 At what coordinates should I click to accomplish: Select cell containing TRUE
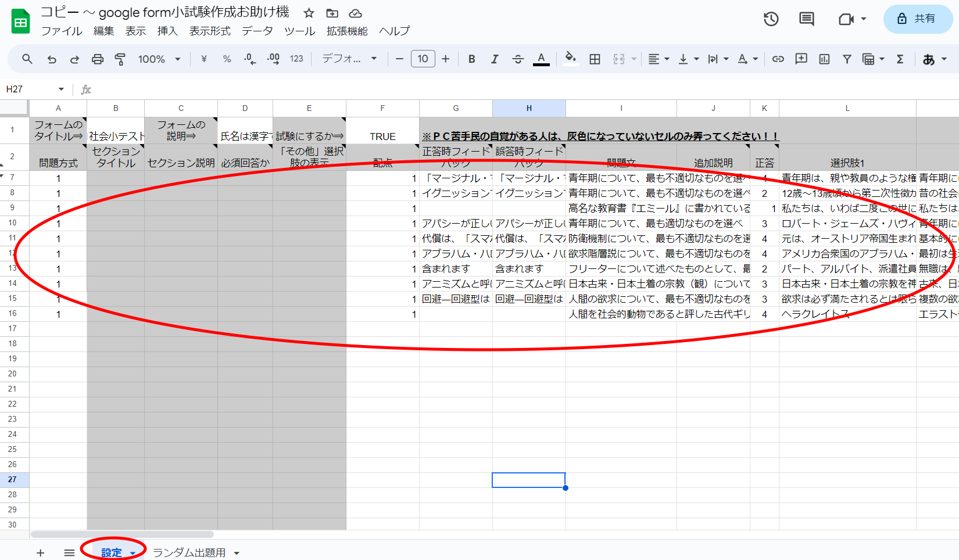[382, 131]
